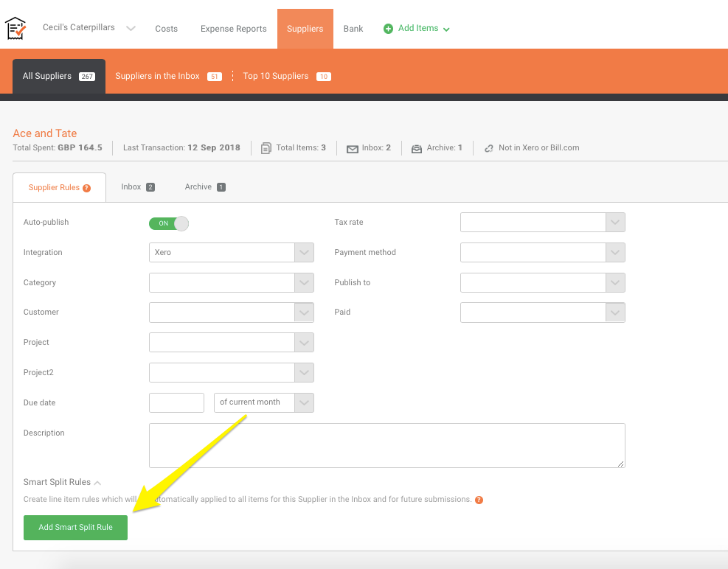
Task: Click the Due date day input field
Action: point(176,402)
